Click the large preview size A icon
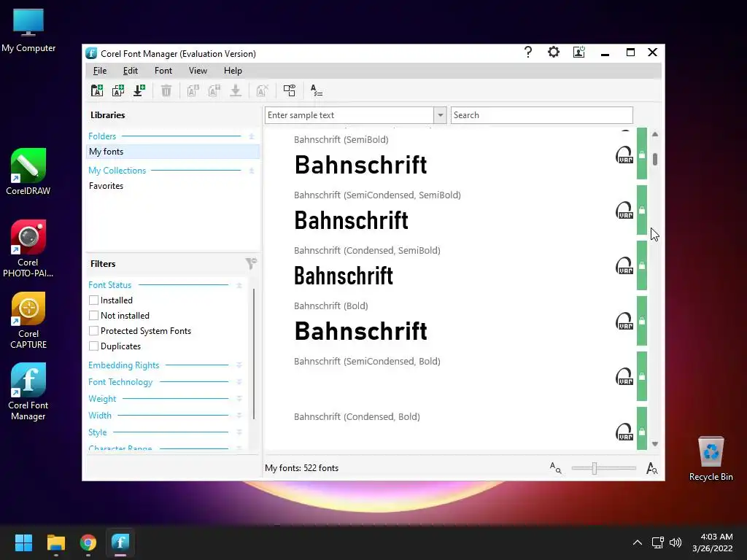The height and width of the screenshot is (560, 747). [x=651, y=468]
